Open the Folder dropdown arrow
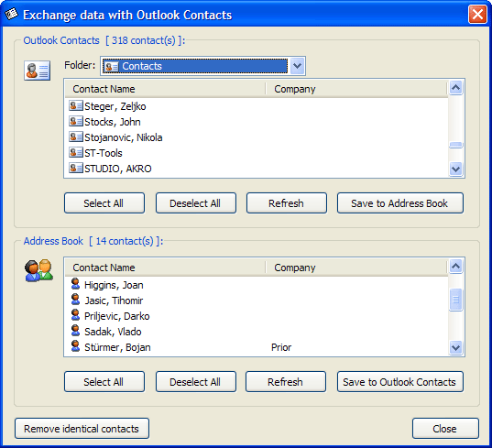 [297, 66]
